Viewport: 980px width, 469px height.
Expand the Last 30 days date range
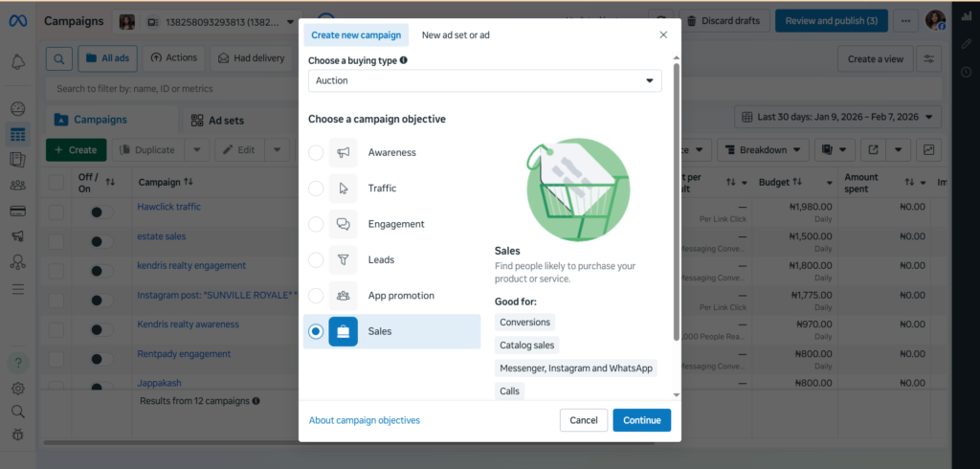(837, 117)
